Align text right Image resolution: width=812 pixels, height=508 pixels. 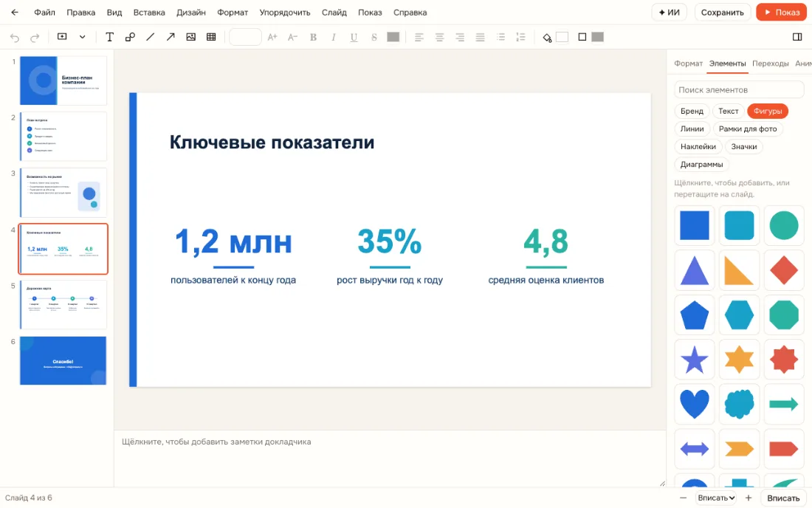(460, 37)
